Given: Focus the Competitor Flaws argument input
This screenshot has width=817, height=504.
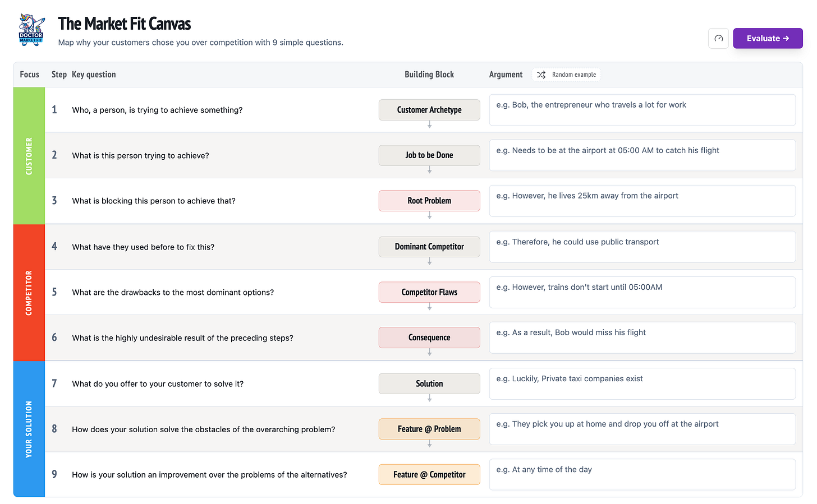Looking at the screenshot, I should click(x=642, y=292).
